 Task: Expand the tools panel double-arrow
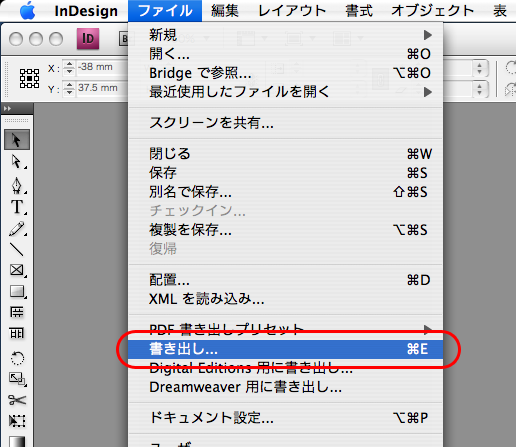tap(7, 108)
